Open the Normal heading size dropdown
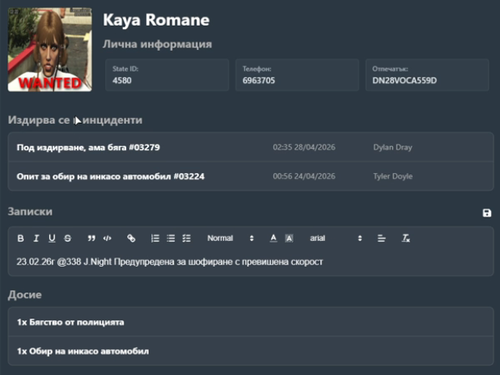The image size is (500, 375). click(x=230, y=238)
